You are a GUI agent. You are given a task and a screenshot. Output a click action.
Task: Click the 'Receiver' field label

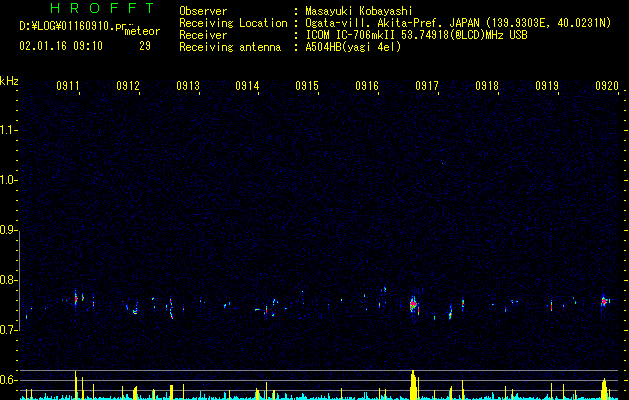(203, 35)
